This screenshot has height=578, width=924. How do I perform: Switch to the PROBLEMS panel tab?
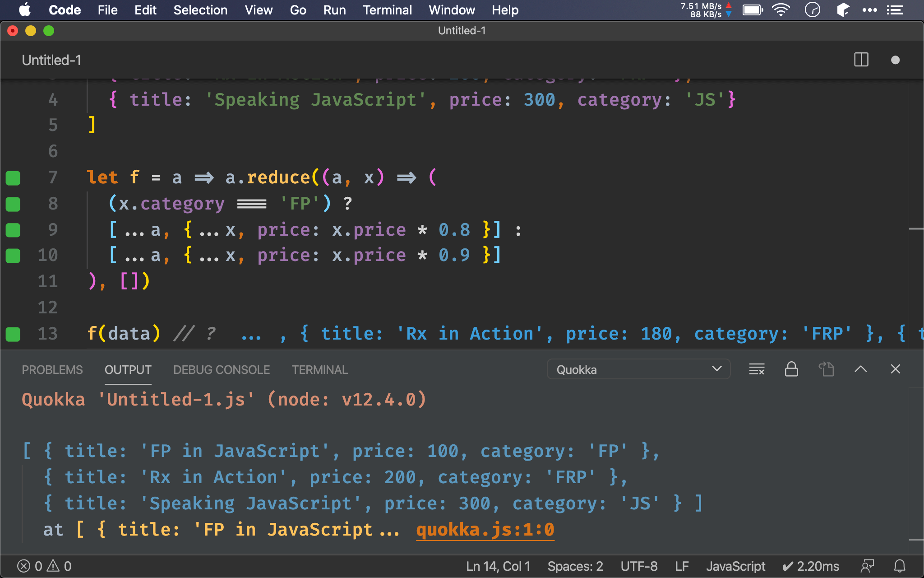pyautogui.click(x=52, y=370)
